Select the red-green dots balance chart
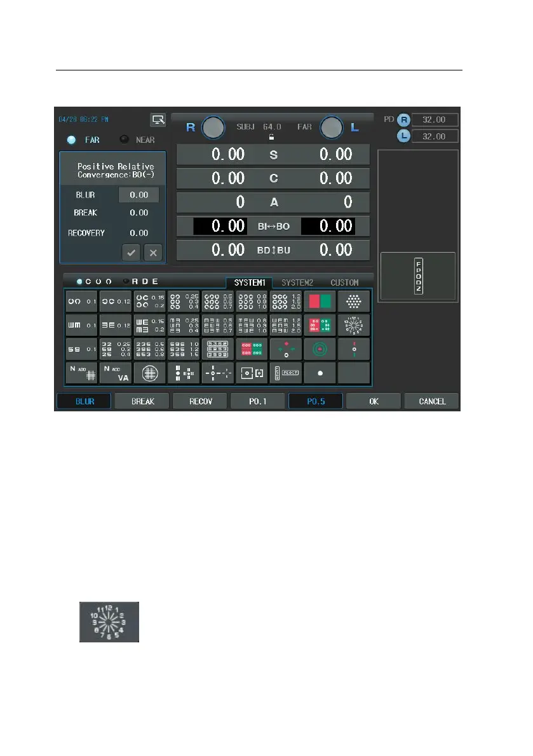The image size is (533, 756). tap(252, 349)
